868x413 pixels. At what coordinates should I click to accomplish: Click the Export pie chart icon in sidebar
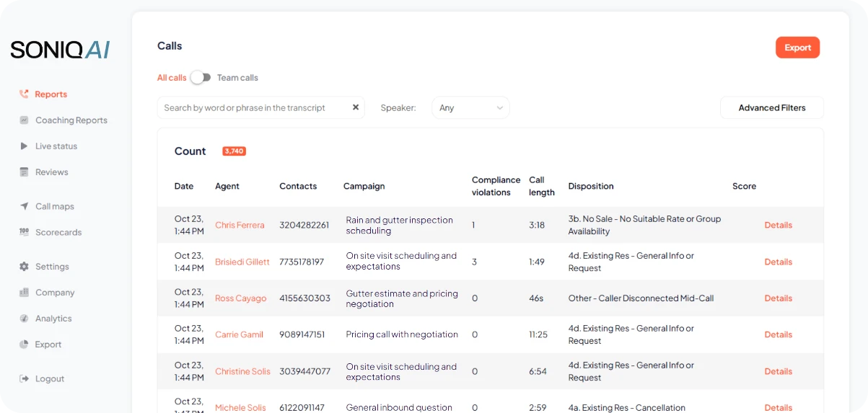tap(24, 344)
